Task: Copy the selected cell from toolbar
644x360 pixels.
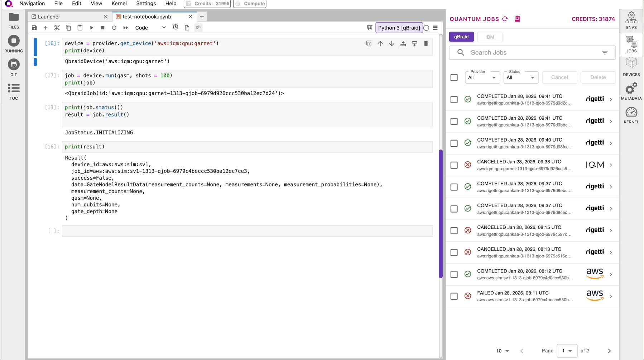Action: pyautogui.click(x=68, y=28)
